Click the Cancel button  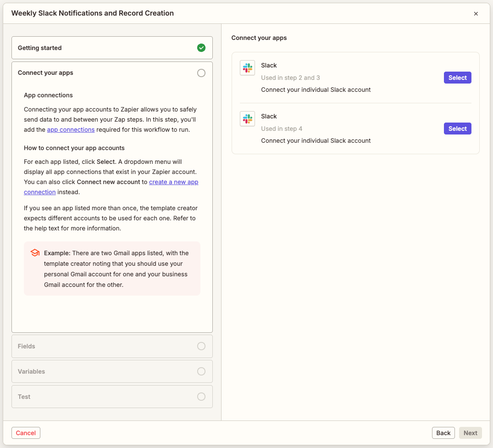pos(26,432)
